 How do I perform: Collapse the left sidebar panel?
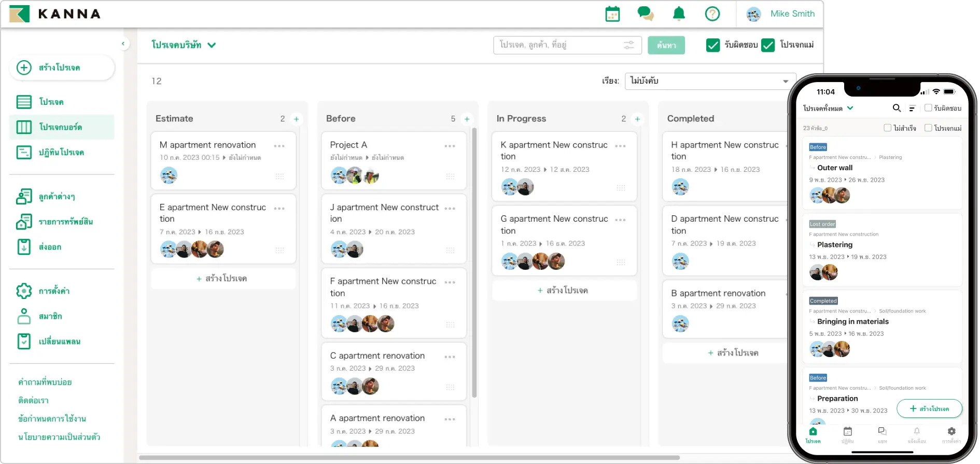[123, 44]
